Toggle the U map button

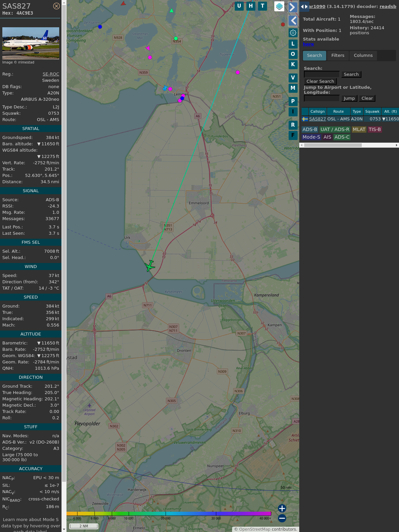click(x=239, y=6)
